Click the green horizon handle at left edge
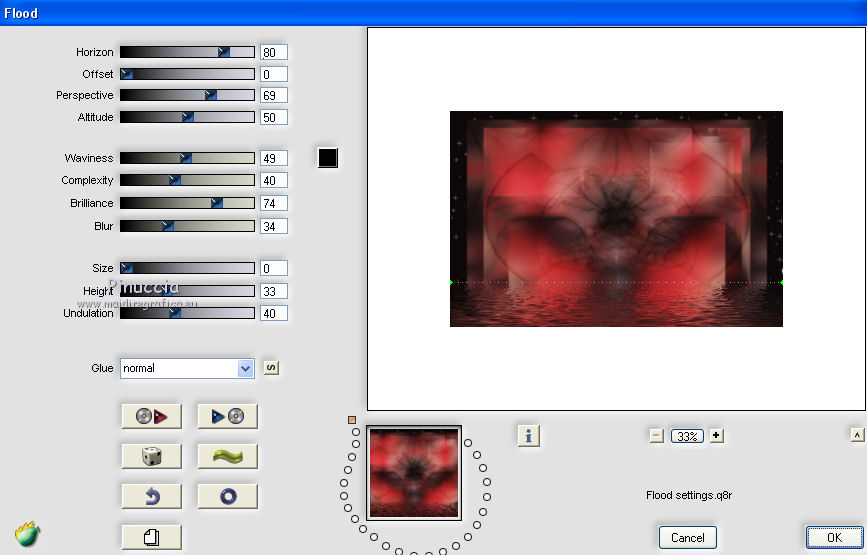The height and width of the screenshot is (555, 867). 451,282
